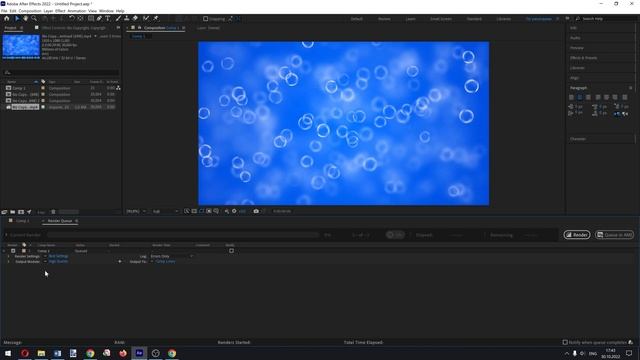Open Output Module template dropdown arrow
The height and width of the screenshot is (360, 640).
[x=45, y=262]
